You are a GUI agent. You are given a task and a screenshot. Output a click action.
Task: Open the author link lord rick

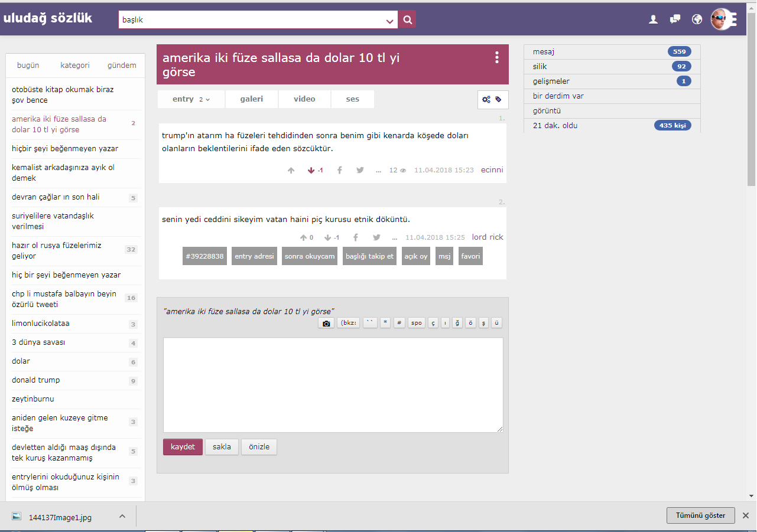[x=488, y=237]
